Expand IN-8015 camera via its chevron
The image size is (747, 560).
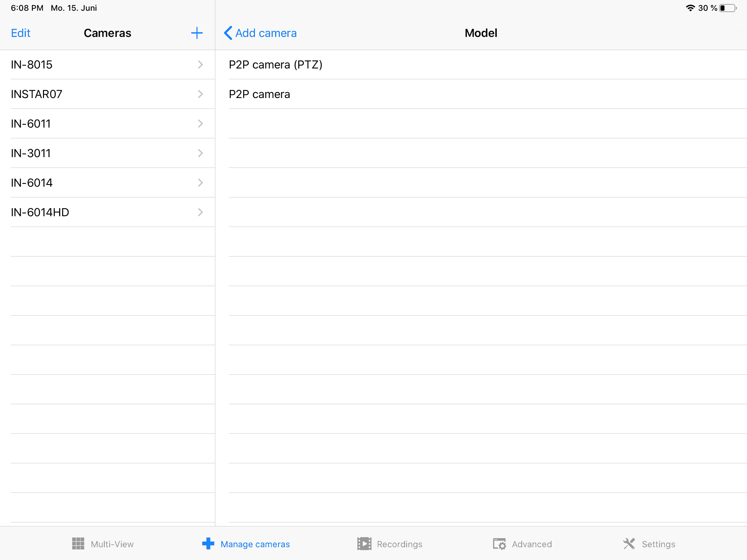pos(200,64)
